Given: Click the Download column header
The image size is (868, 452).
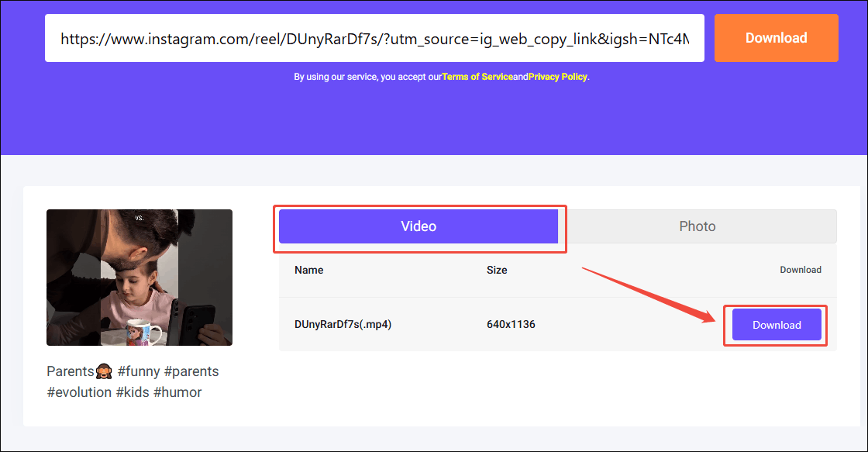Looking at the screenshot, I should (x=801, y=270).
